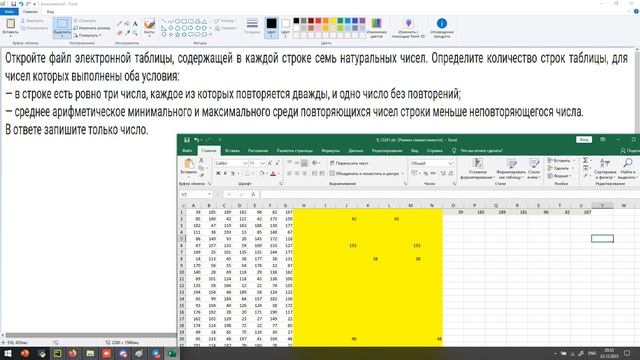Open the Excel font size dropdown

click(x=262, y=163)
